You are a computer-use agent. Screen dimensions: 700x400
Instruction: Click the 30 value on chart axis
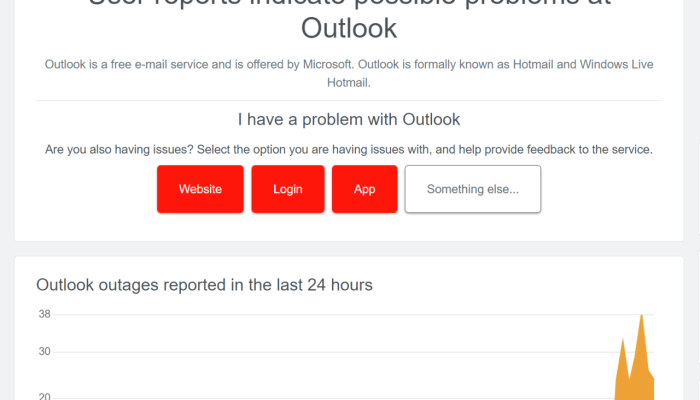pyautogui.click(x=44, y=352)
